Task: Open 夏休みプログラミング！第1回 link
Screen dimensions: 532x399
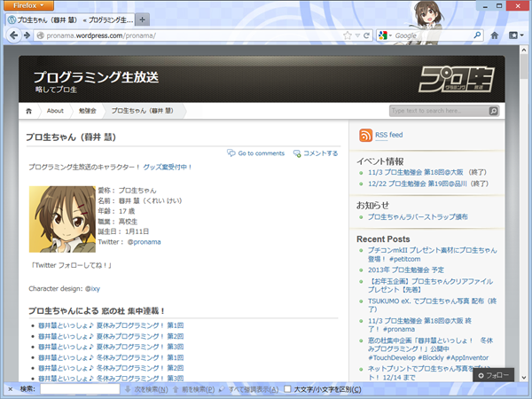Action: (111, 325)
